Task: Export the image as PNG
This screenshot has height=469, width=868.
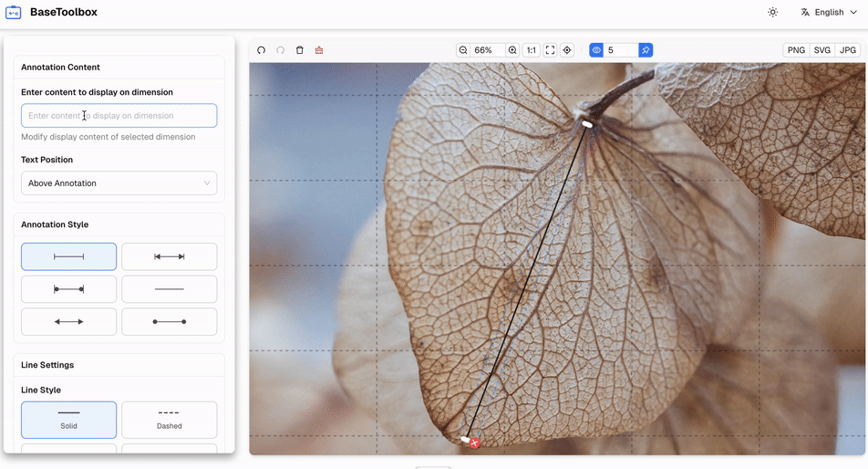Action: coord(796,50)
